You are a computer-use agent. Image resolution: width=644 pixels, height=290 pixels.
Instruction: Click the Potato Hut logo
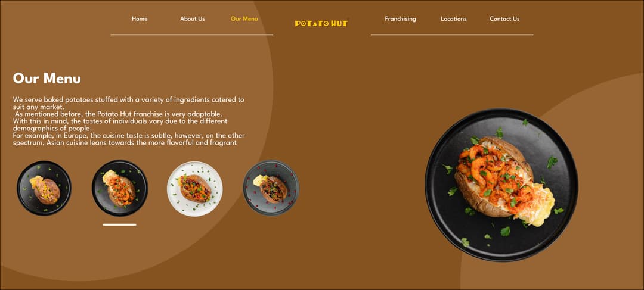[x=321, y=24]
